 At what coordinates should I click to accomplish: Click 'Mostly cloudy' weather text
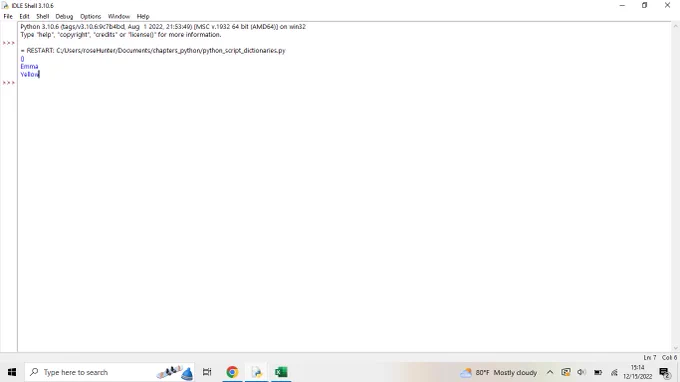515,372
